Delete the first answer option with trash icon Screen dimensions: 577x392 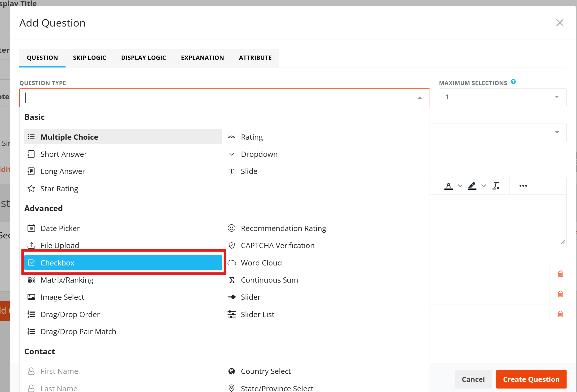pos(561,274)
